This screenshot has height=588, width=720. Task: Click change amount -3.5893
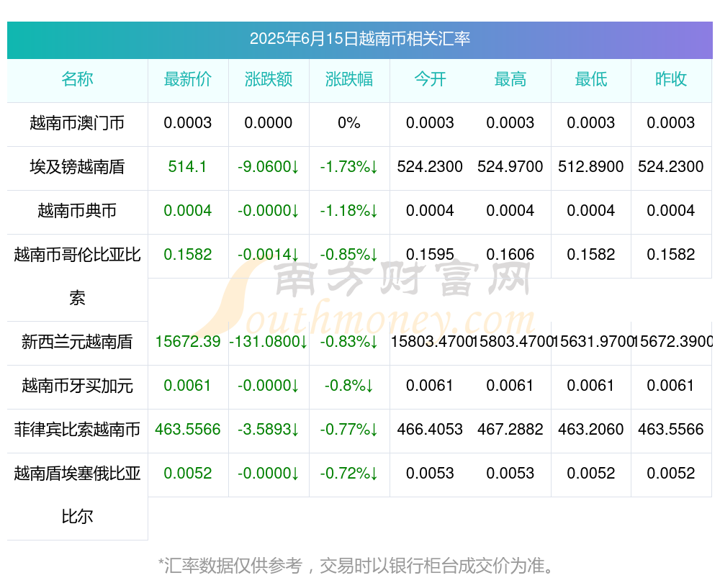tap(268, 430)
